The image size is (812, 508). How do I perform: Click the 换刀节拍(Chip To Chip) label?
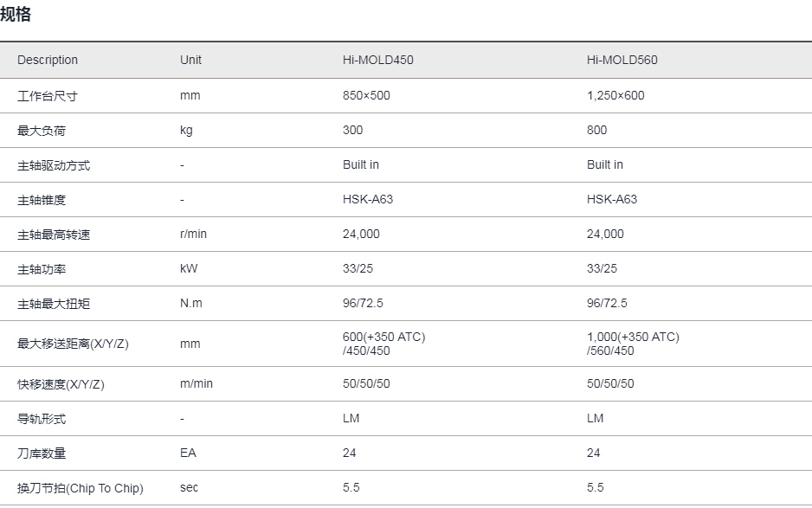(81, 488)
